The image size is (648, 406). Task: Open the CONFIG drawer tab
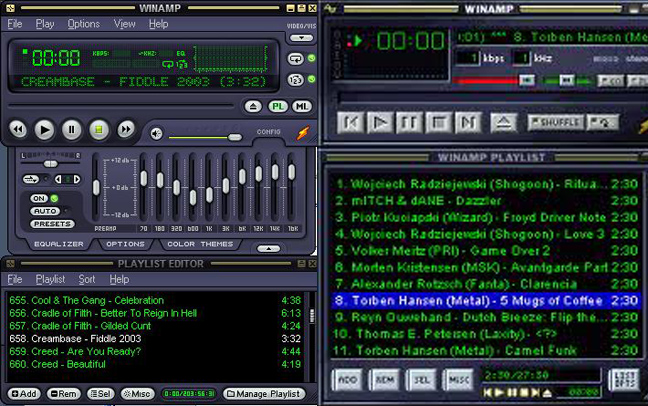point(269,132)
